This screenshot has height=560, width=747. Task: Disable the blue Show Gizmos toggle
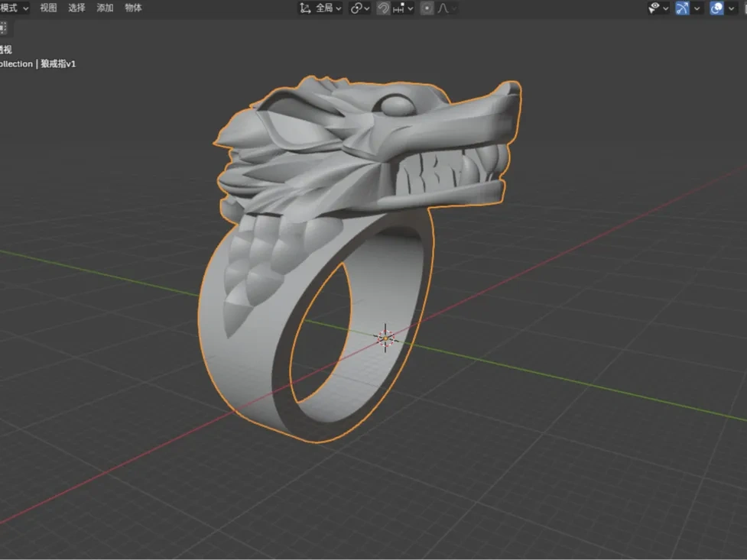pyautogui.click(x=681, y=8)
